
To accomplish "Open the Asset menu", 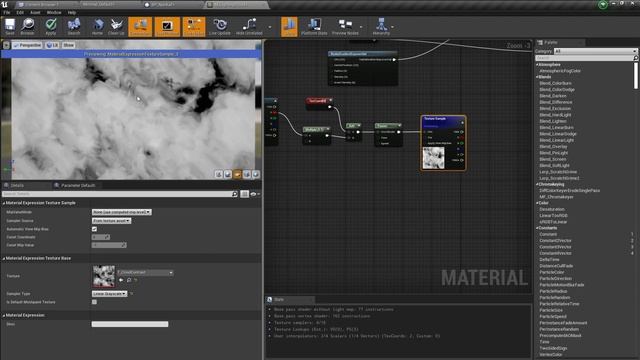I will [36, 13].
